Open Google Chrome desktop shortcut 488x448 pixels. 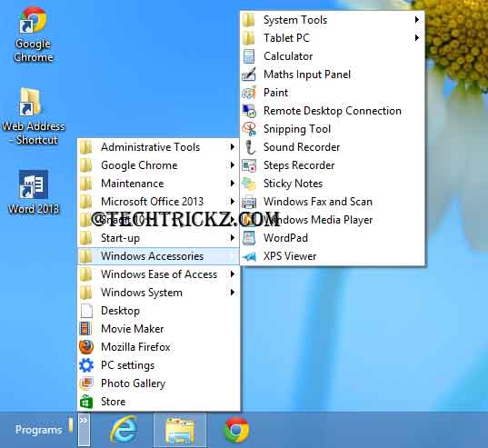pyautogui.click(x=33, y=35)
